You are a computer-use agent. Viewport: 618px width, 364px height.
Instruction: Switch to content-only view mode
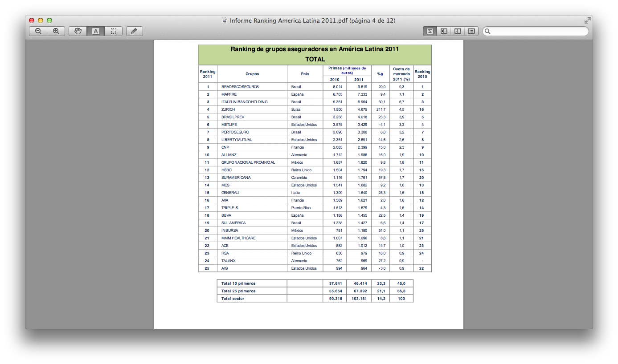point(430,31)
